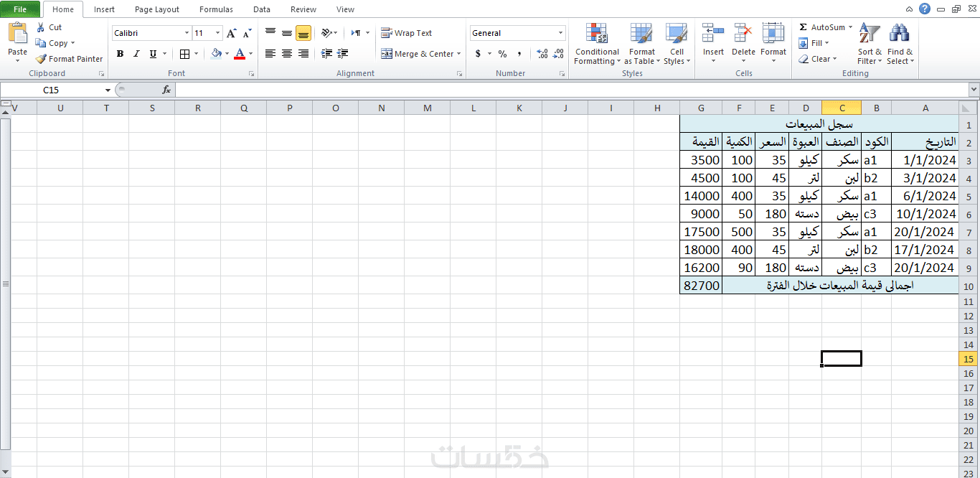
Task: Open the General number format dropdown
Action: (x=561, y=33)
